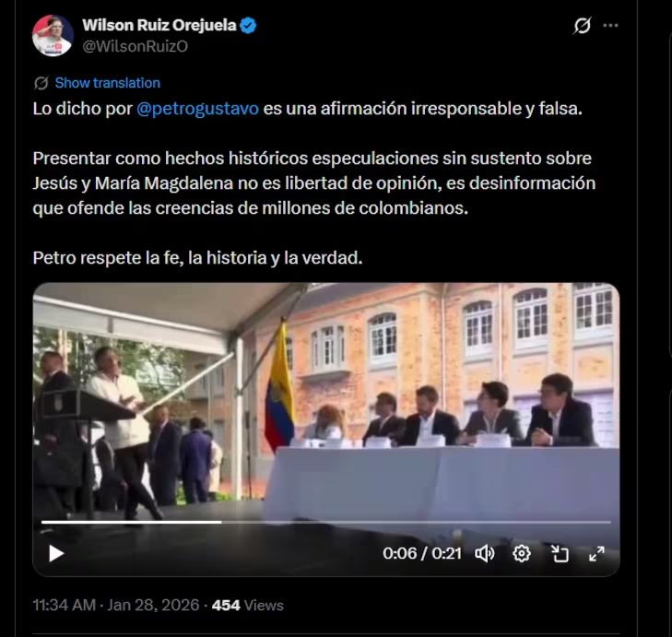
Task: Open the video settings gear menu
Action: [x=522, y=553]
